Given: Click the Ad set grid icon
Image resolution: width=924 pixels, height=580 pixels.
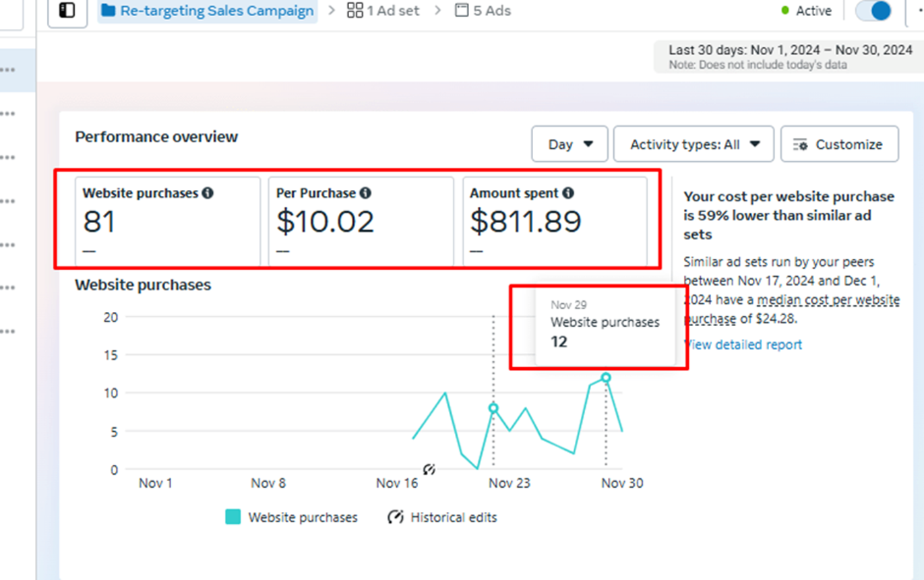Looking at the screenshot, I should [355, 11].
